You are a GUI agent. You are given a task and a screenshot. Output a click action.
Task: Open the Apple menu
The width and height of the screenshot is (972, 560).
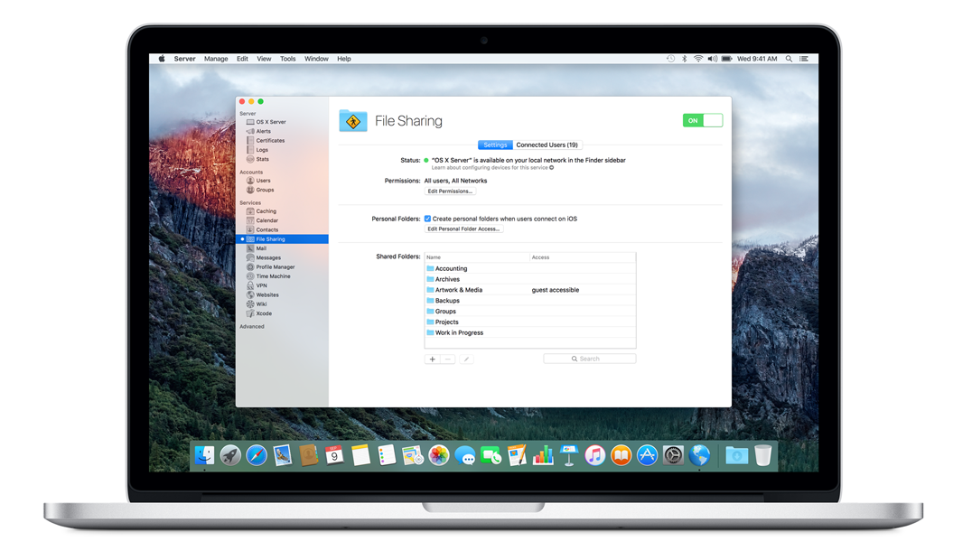tap(162, 59)
